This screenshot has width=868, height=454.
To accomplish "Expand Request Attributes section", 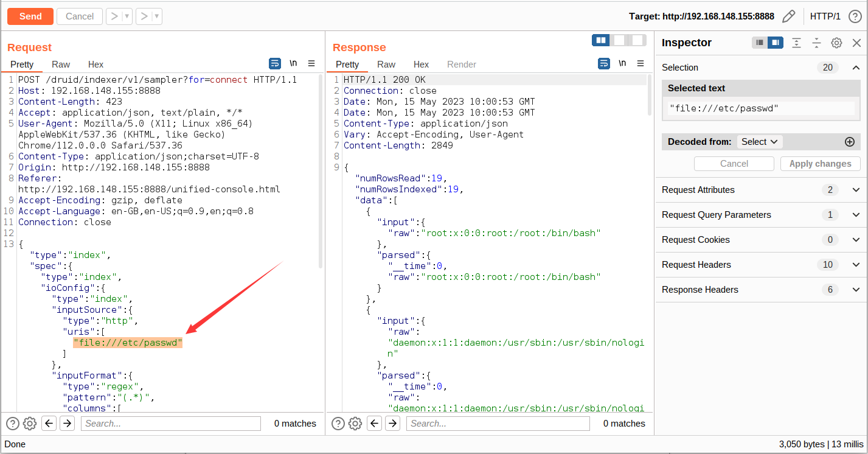I will [x=762, y=190].
